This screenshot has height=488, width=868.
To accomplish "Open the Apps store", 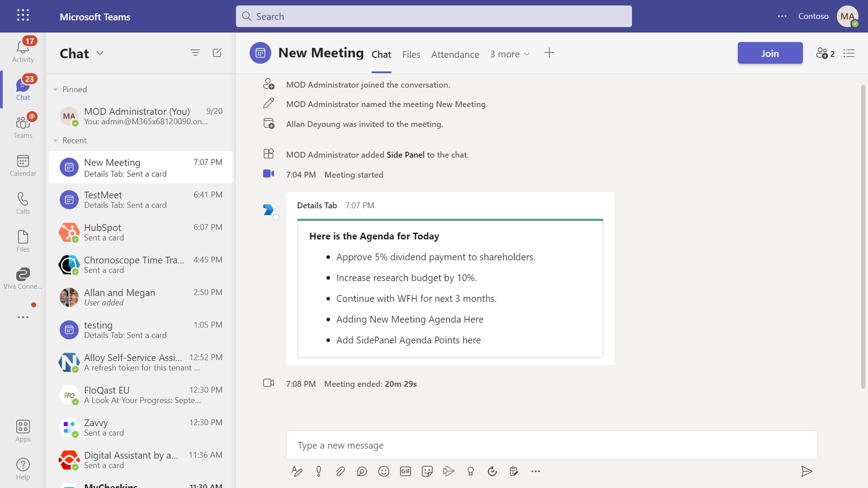I will click(23, 431).
